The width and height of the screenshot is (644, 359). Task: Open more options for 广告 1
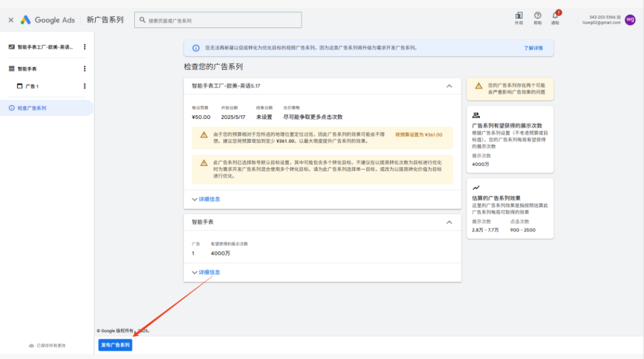(x=84, y=86)
